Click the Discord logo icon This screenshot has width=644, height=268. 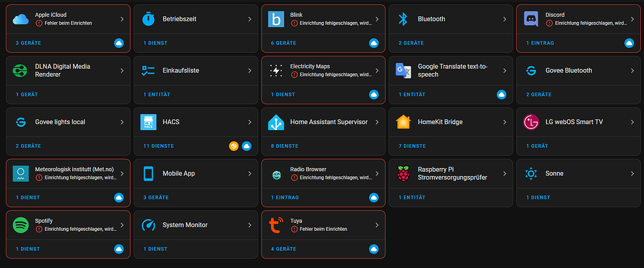click(x=531, y=19)
